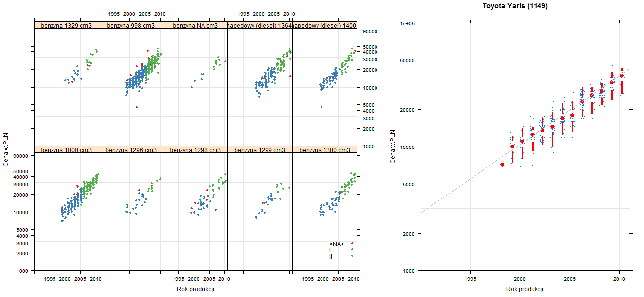
Task: Click the "benzyna 1296 cm3" panel header
Action: (x=131, y=149)
